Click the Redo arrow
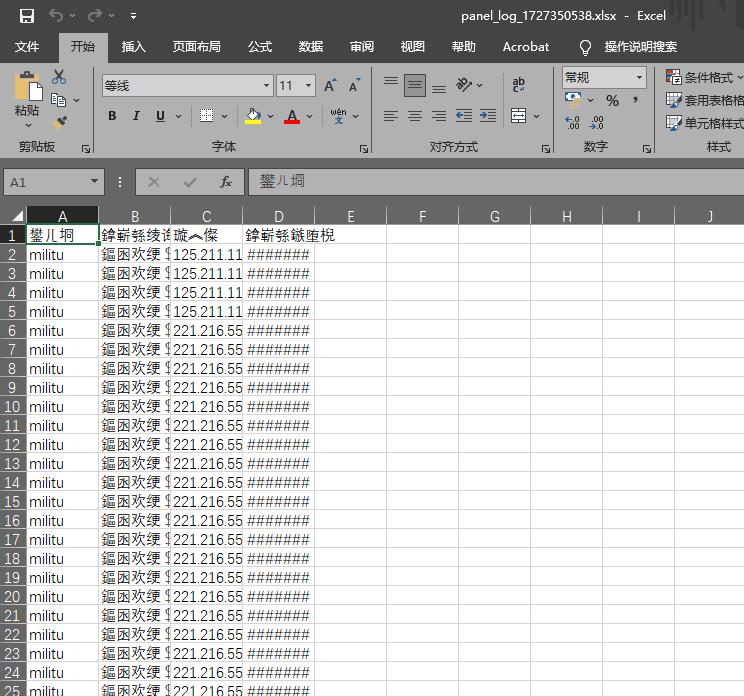 tap(95, 16)
